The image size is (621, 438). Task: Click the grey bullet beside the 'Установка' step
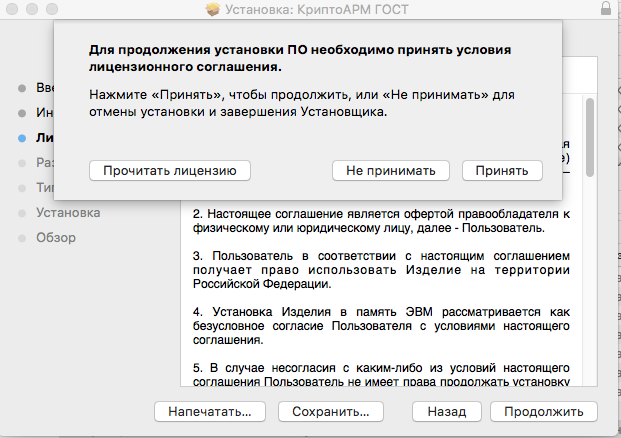coord(22,213)
